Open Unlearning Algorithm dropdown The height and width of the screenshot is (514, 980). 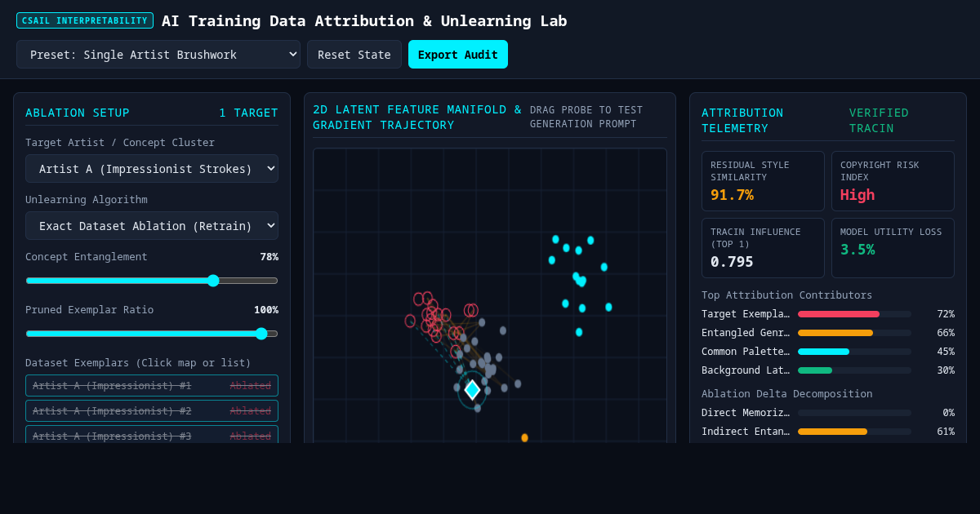[x=152, y=226]
